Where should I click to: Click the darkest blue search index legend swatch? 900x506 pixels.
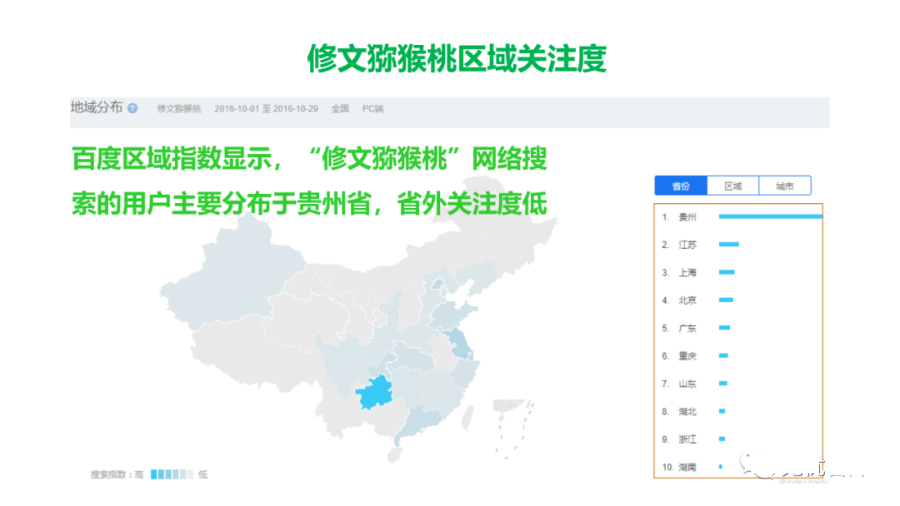coord(154,474)
